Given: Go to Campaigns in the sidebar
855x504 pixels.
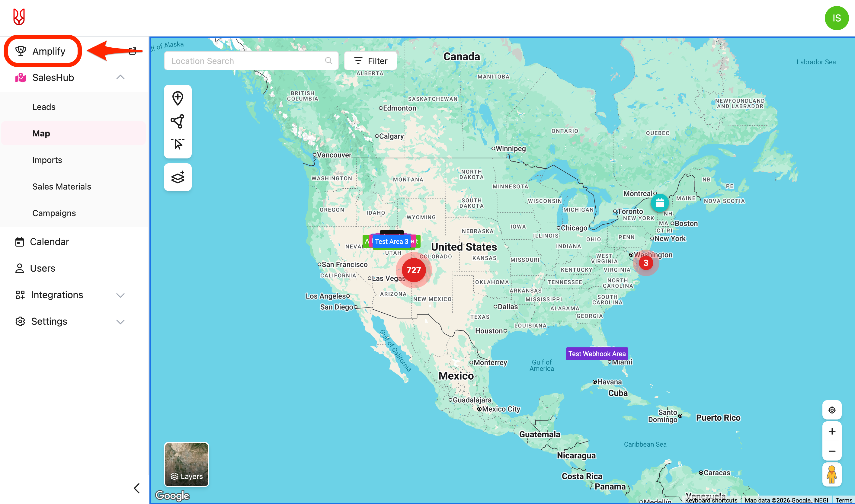Looking at the screenshot, I should pyautogui.click(x=54, y=213).
